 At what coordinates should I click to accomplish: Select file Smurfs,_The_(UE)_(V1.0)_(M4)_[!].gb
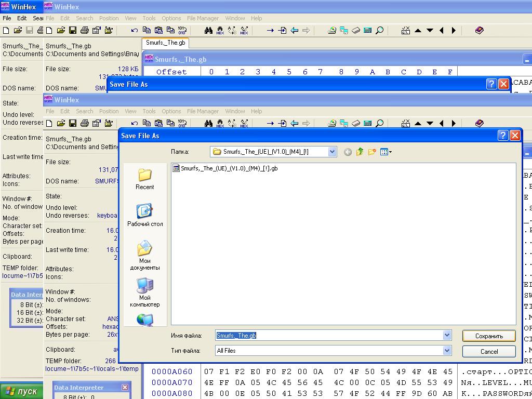tap(225, 168)
